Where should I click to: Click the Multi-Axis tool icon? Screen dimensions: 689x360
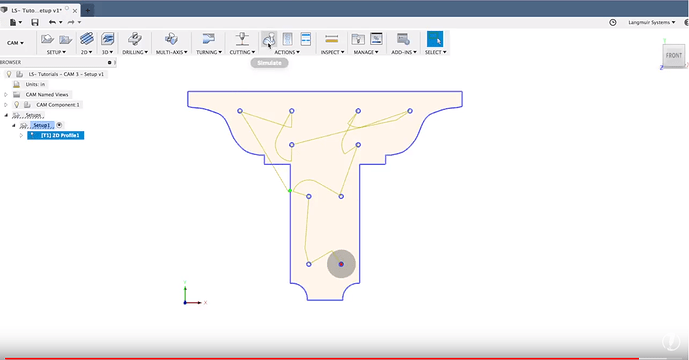pos(171,39)
